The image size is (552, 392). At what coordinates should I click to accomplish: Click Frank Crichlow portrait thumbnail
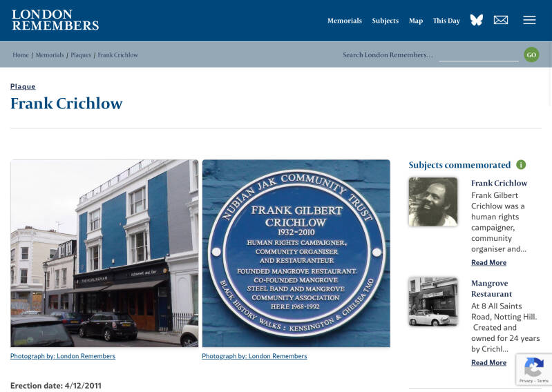click(x=433, y=202)
